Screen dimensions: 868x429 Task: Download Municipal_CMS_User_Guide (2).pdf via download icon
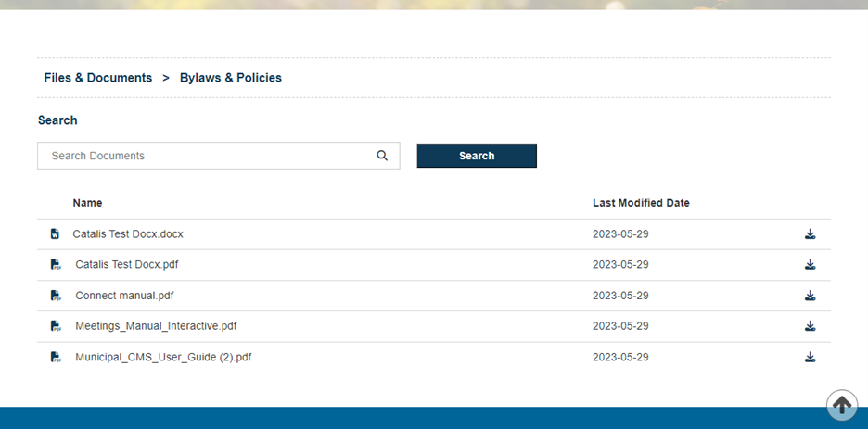pyautogui.click(x=810, y=357)
